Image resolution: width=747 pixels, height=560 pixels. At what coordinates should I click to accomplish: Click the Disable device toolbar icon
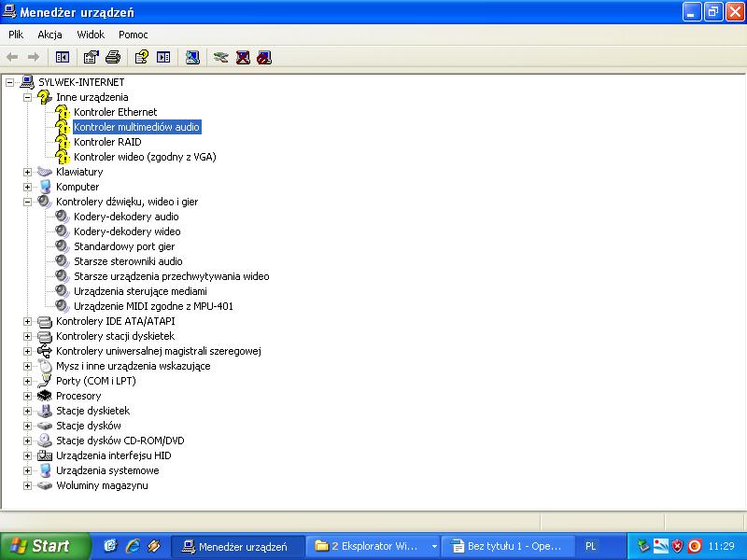click(x=264, y=58)
